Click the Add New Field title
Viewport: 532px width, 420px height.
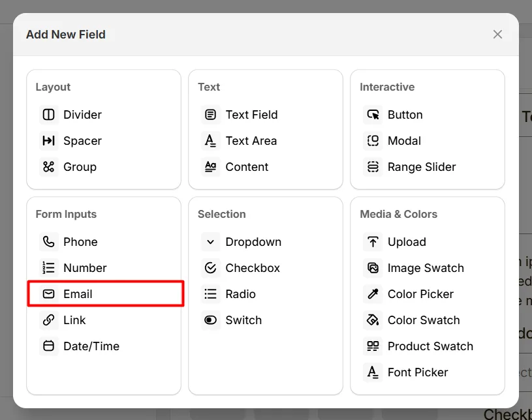[66, 34]
